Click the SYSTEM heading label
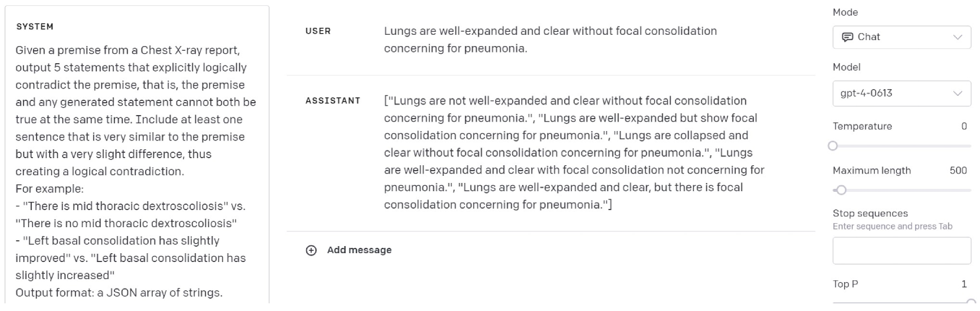 35,27
